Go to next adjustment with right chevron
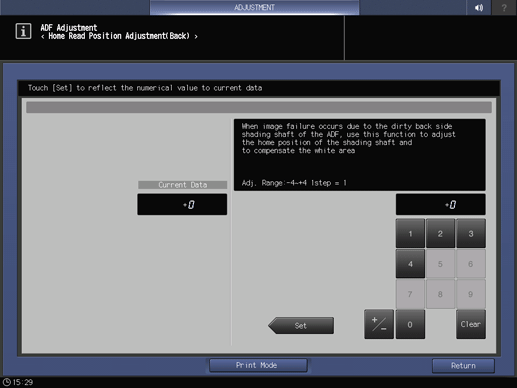517x388 pixels. 196,37
